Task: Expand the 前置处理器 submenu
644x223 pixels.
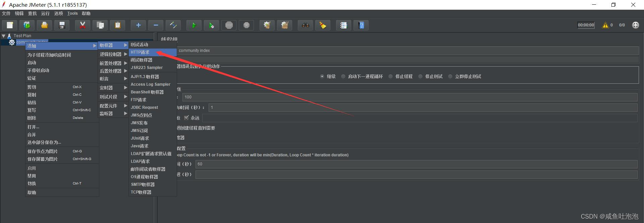Action: coord(113,63)
